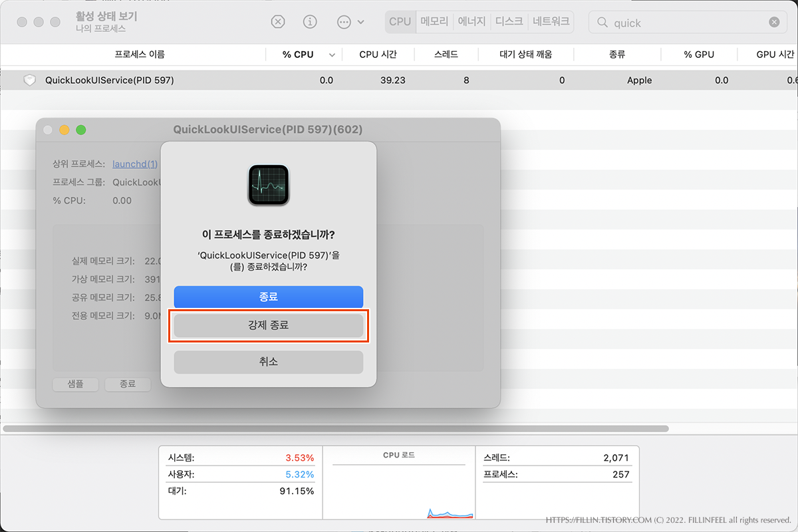Sort by GPU 시간 column header

775,55
